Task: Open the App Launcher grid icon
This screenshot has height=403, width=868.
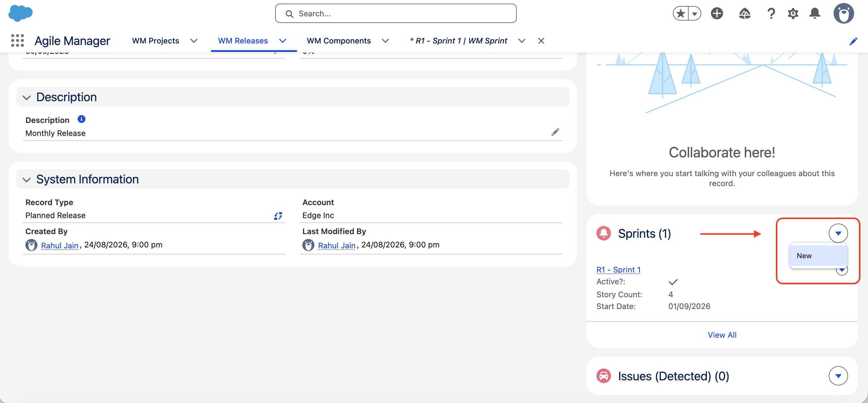Action: click(18, 41)
